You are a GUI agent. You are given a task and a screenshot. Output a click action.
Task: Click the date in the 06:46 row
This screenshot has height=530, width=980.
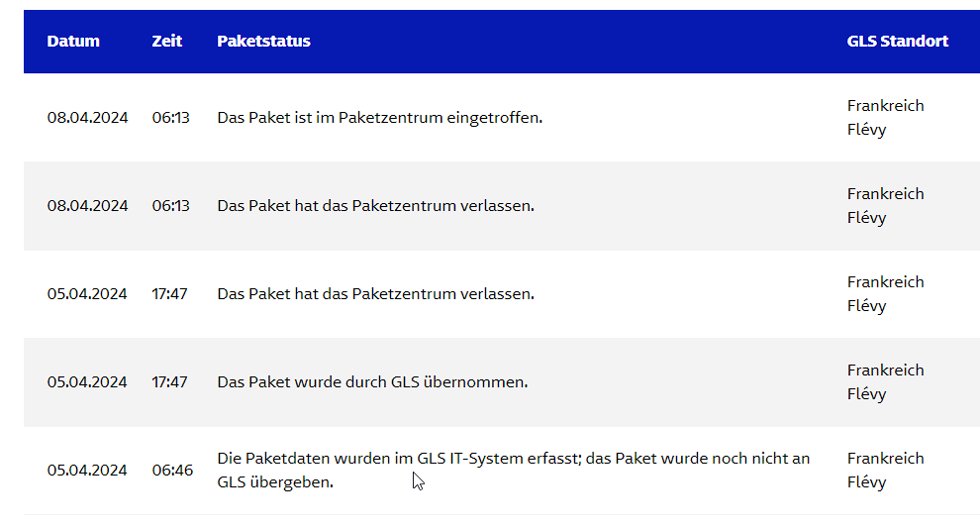(87, 471)
